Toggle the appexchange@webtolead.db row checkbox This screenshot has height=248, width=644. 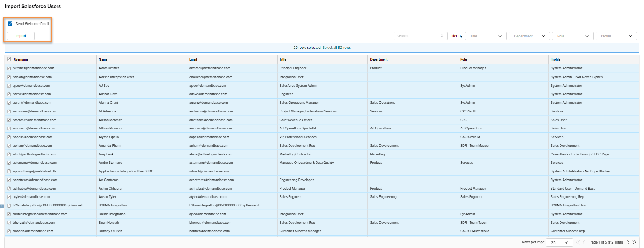tap(9, 171)
